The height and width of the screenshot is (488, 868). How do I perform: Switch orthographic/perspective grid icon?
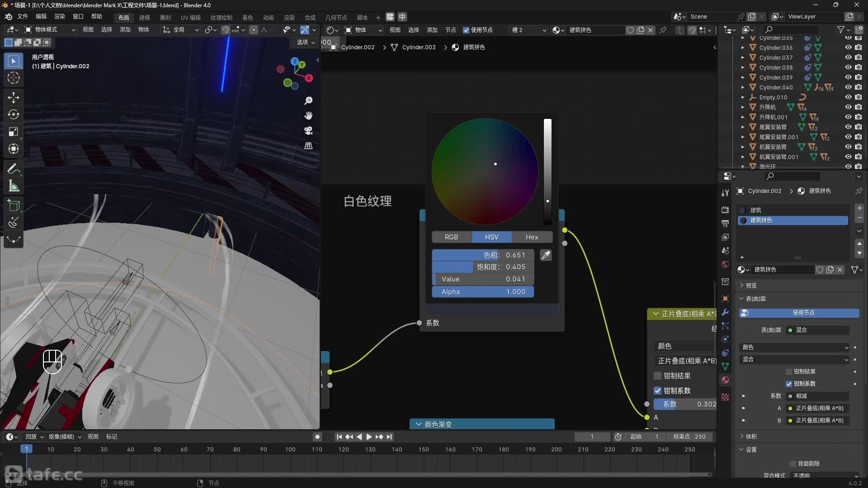308,145
